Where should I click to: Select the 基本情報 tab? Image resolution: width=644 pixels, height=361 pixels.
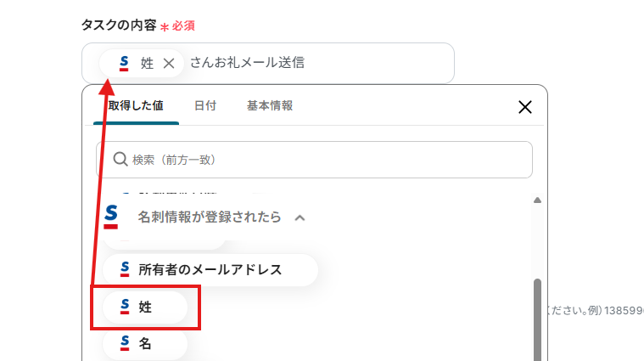(270, 106)
